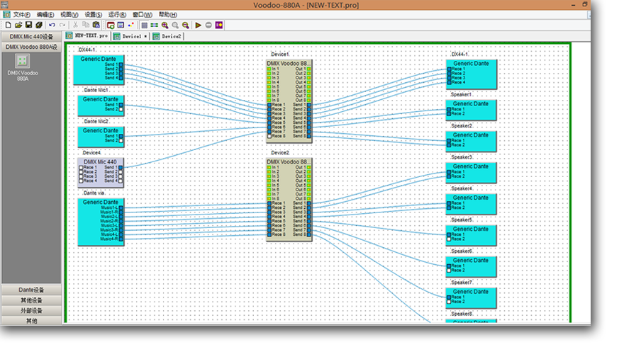Expand the 其他 sidebar section
Screen dimensions: 624x364
(x=31, y=320)
